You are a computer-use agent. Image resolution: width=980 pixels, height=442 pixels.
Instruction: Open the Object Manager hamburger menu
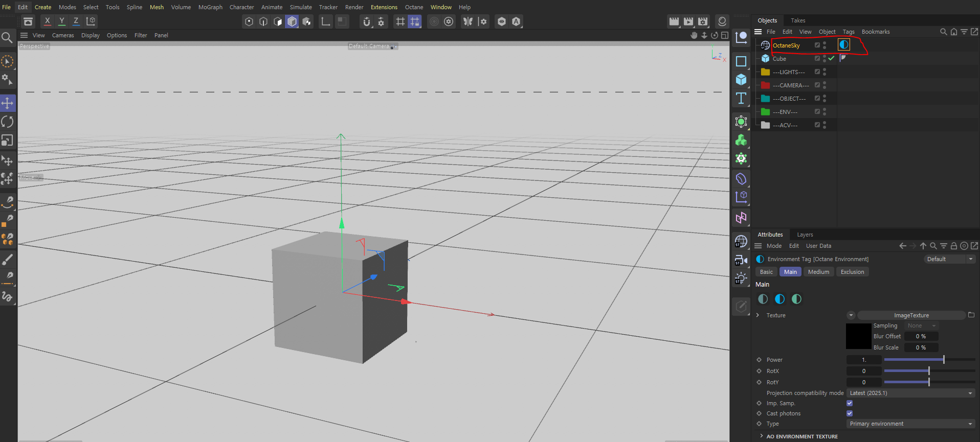[x=758, y=32]
